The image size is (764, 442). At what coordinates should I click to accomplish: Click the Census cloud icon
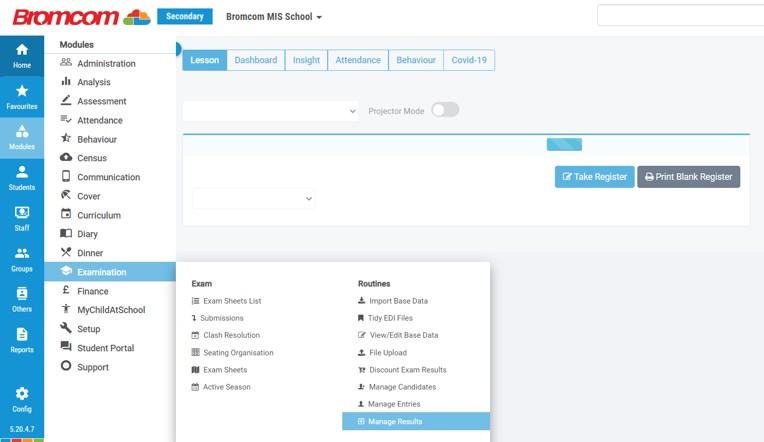66,157
